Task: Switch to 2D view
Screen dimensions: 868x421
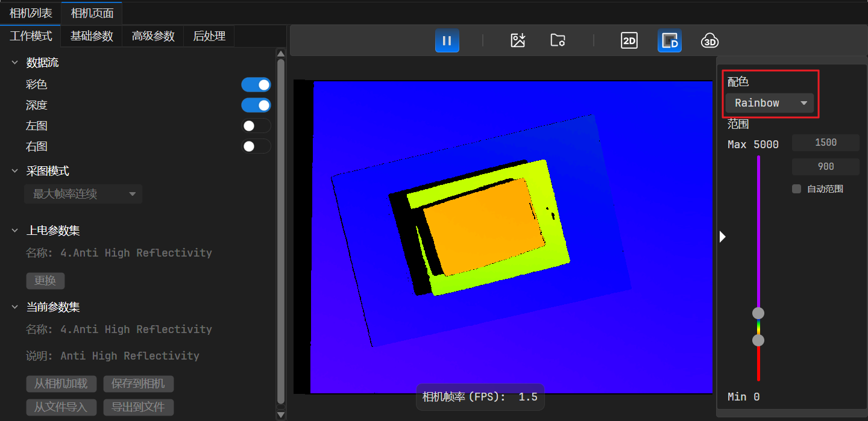Action: [629, 41]
